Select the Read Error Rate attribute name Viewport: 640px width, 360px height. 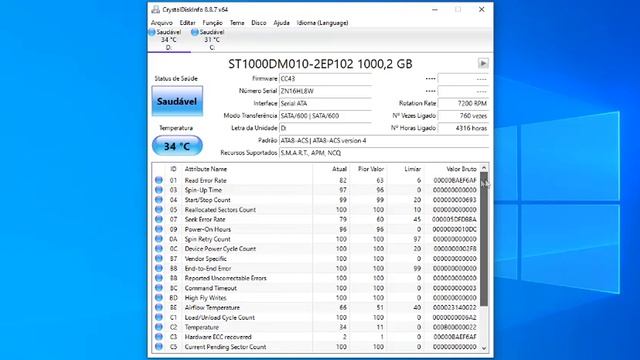[205, 180]
